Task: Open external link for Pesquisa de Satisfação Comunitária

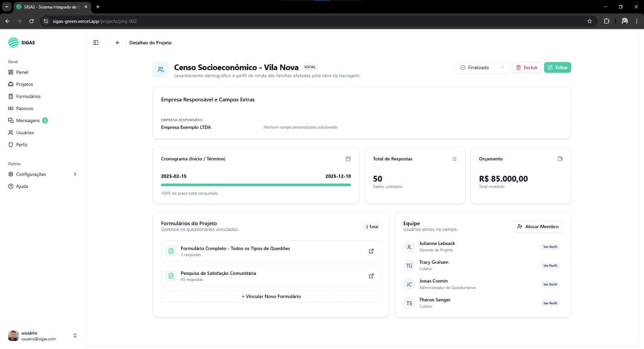Action: [x=371, y=276]
